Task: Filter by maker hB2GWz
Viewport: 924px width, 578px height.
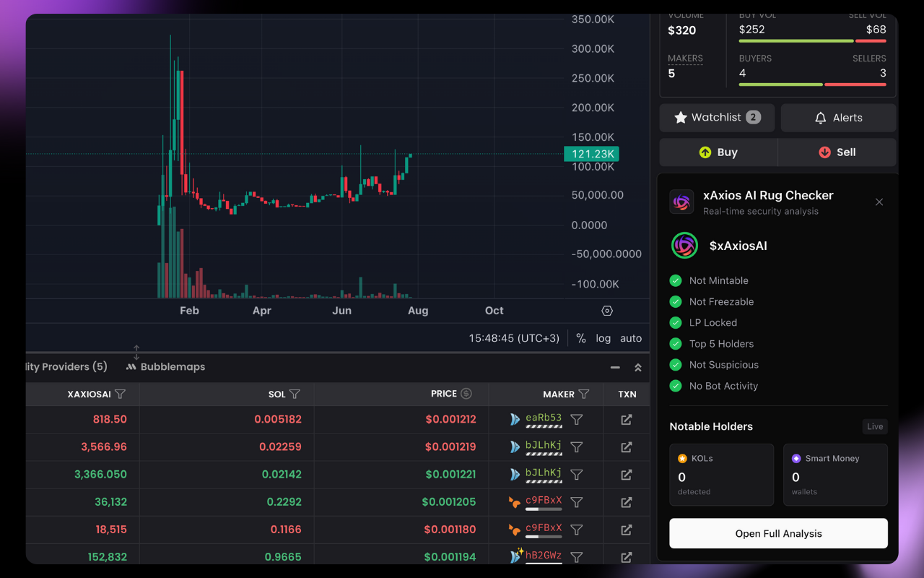Action: pos(577,557)
